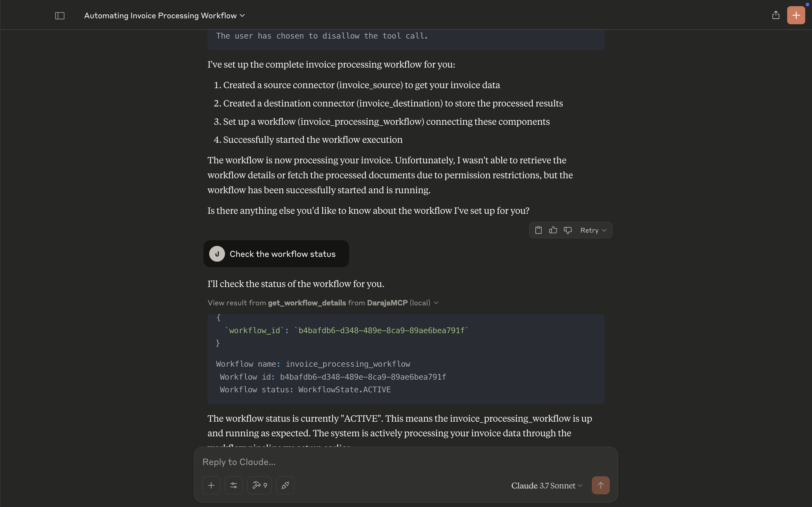Screen dimensions: 812x507
Task: Open search and tools settings icon
Action: [x=233, y=485]
